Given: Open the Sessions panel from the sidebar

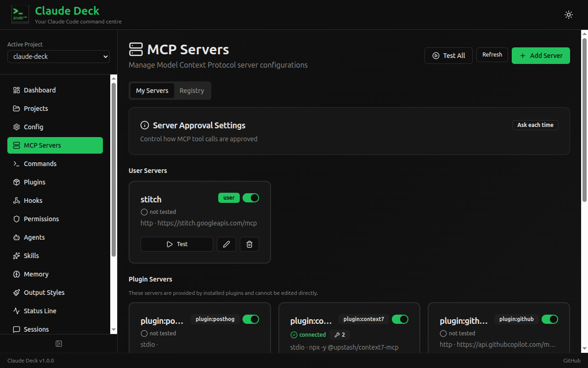Looking at the screenshot, I should click(35, 329).
